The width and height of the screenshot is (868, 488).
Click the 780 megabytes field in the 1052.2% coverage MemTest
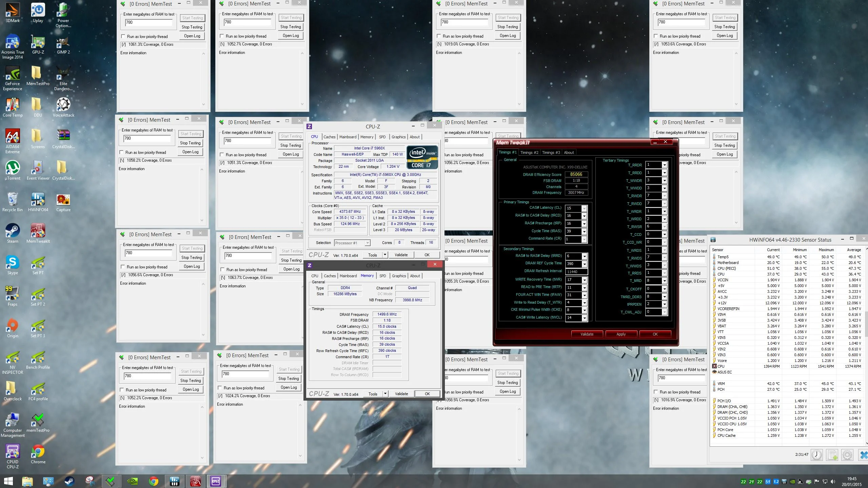pyautogui.click(x=147, y=376)
